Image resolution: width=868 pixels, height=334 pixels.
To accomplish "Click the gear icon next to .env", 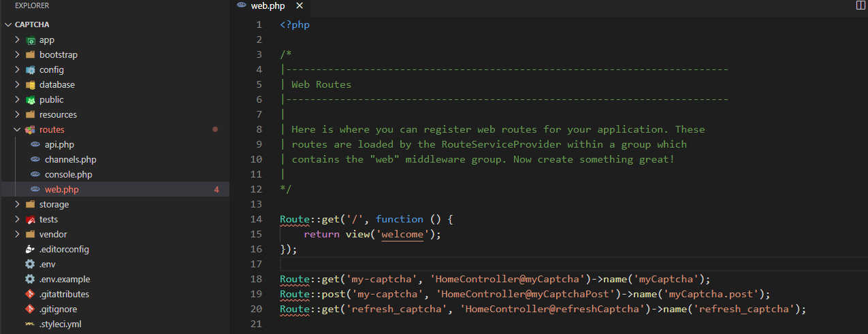I will (x=30, y=264).
